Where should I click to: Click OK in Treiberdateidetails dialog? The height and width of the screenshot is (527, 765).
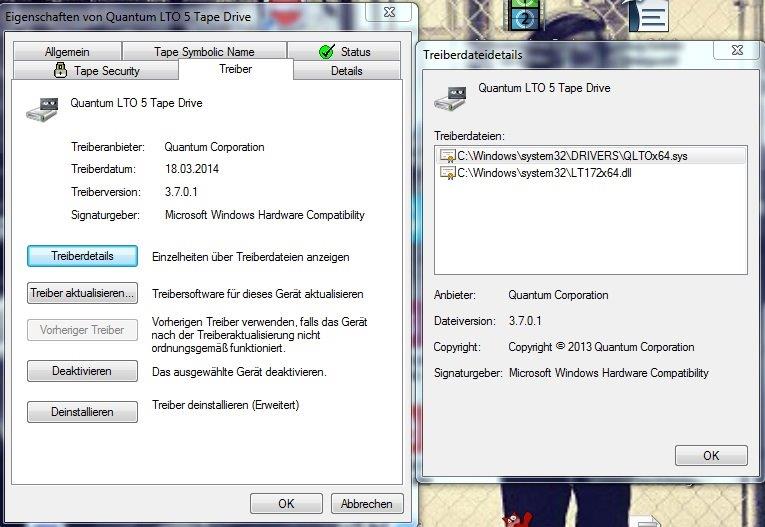coord(711,455)
